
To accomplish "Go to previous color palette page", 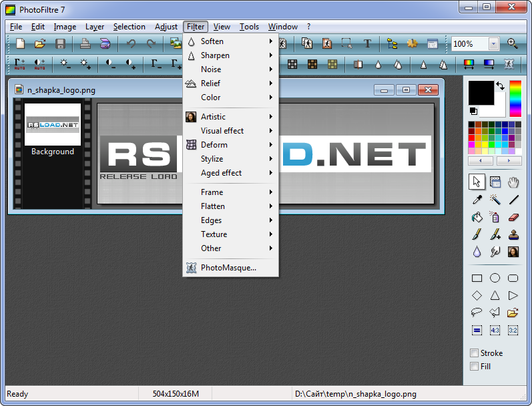I will pos(481,160).
